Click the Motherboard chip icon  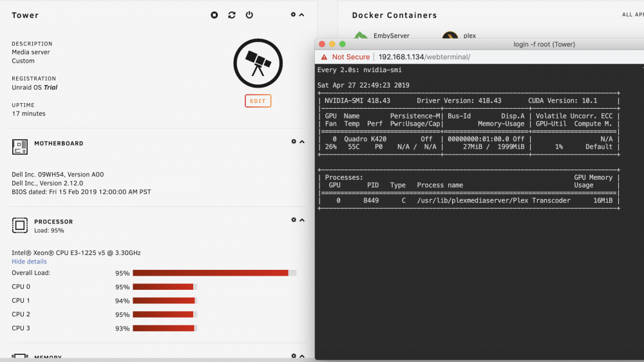(x=20, y=147)
